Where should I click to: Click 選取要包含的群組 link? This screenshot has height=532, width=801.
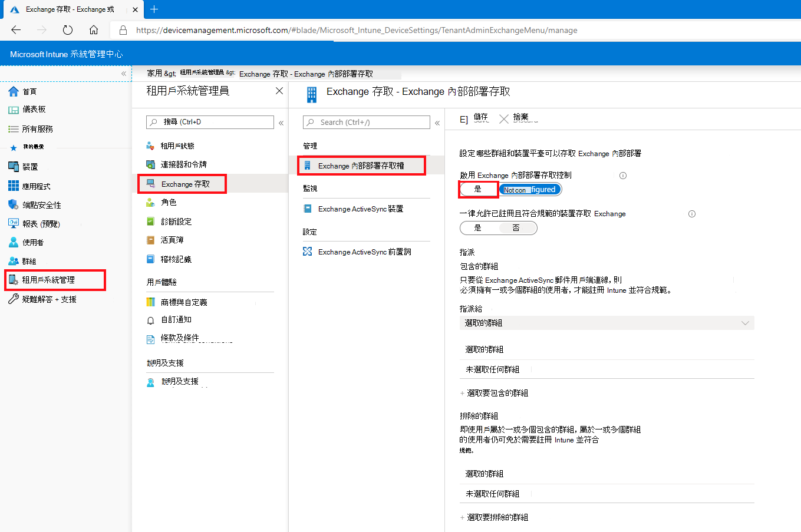pos(497,393)
